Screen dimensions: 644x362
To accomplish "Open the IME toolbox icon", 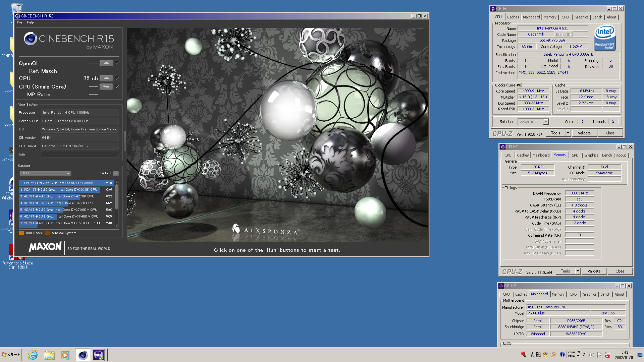I will [x=553, y=354].
